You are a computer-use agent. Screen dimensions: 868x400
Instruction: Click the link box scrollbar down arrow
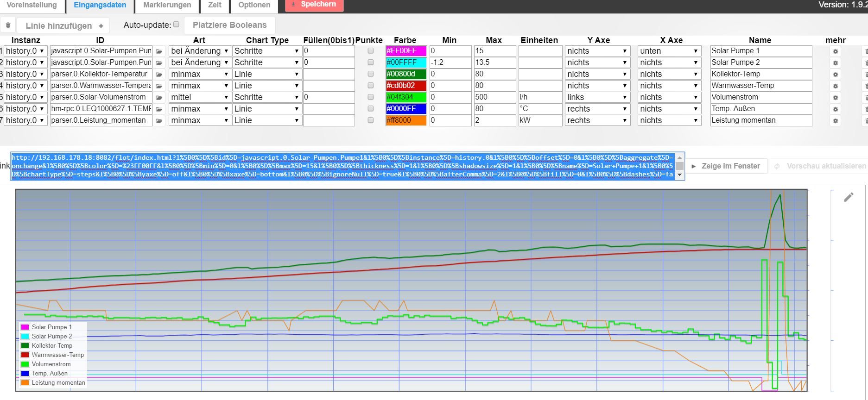680,175
